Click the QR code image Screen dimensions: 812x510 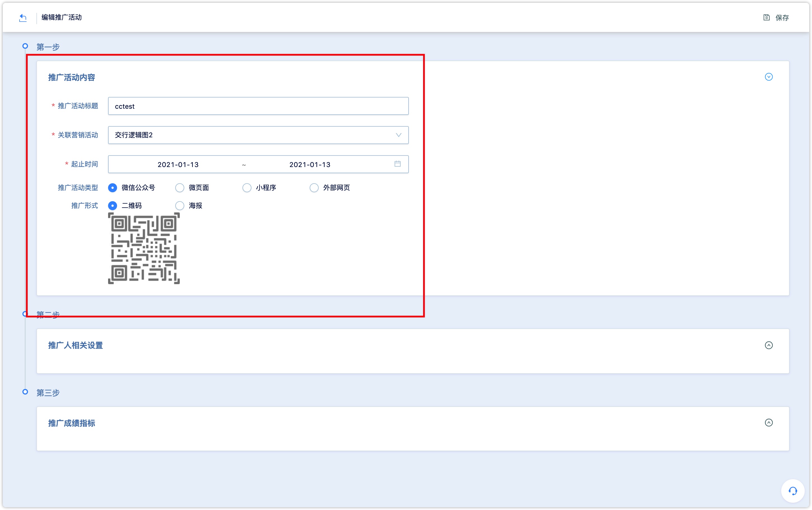tap(144, 249)
